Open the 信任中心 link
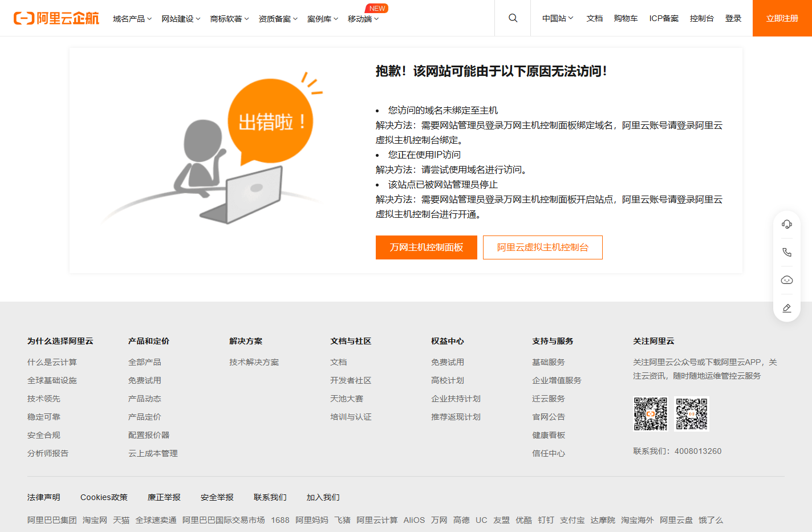Image resolution: width=812 pixels, height=532 pixels. (x=549, y=453)
